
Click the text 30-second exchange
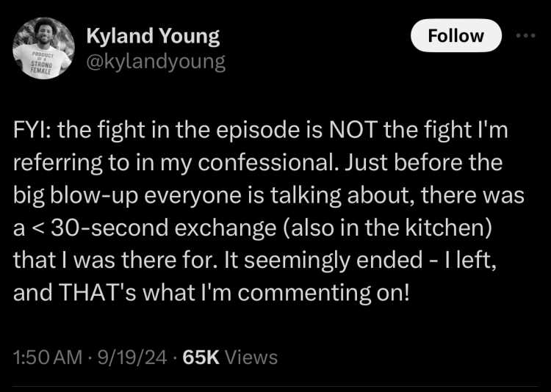point(164,228)
